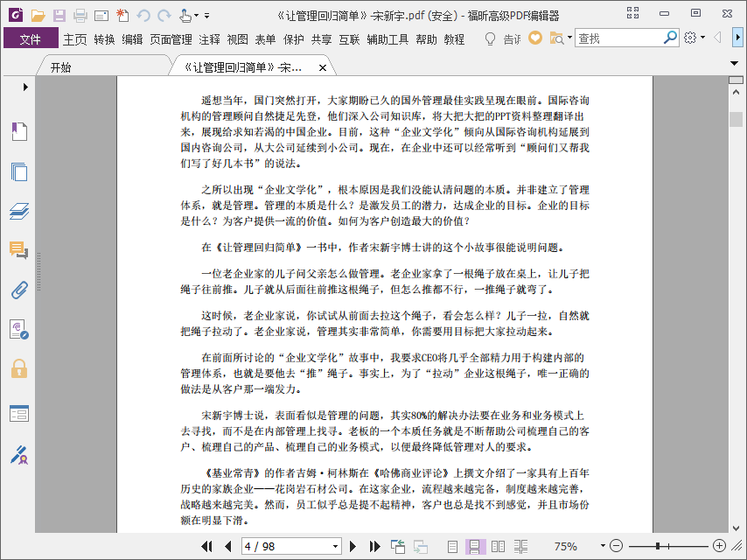Open the document tab list arrow

[734, 63]
